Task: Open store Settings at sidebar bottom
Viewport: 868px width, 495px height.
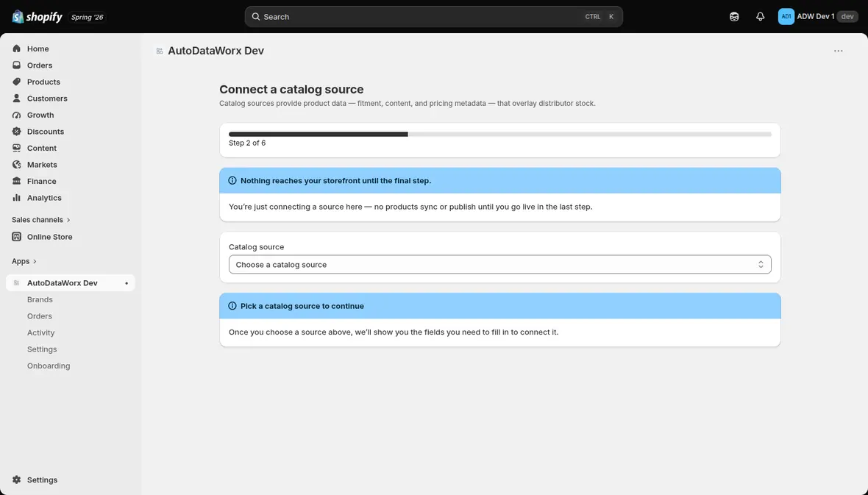Action: click(x=71, y=480)
